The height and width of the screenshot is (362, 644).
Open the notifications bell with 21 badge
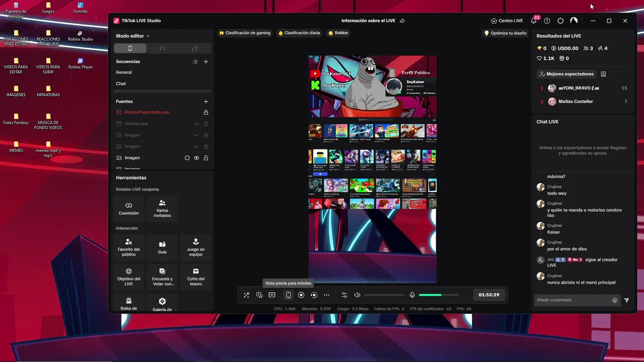coord(534,21)
